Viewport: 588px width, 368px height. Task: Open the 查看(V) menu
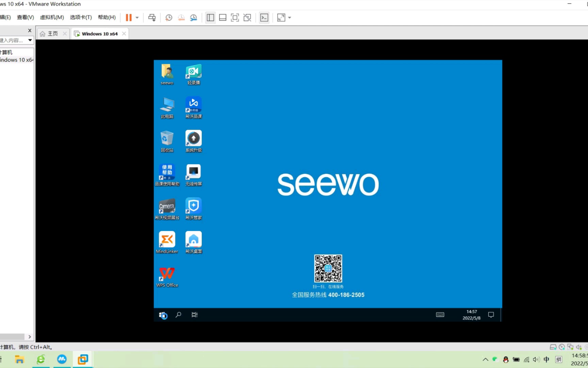pyautogui.click(x=26, y=17)
